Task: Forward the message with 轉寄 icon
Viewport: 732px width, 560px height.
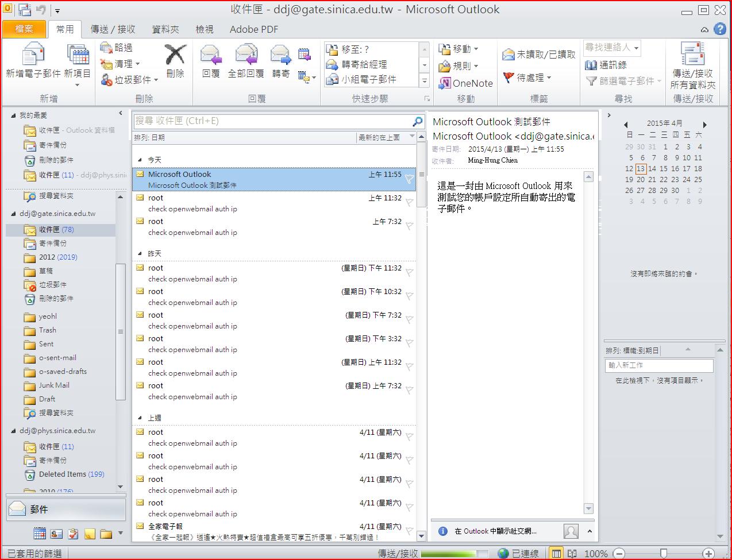Action: point(281,55)
